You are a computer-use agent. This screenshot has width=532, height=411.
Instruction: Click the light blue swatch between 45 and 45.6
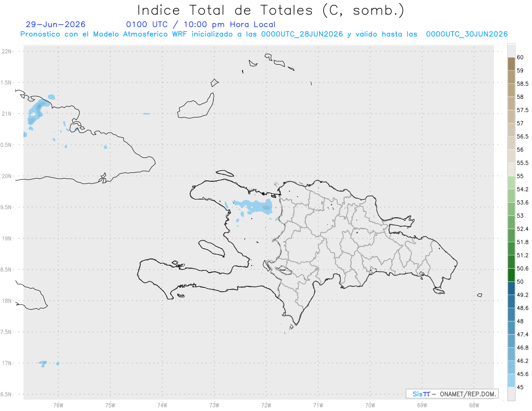click(511, 380)
